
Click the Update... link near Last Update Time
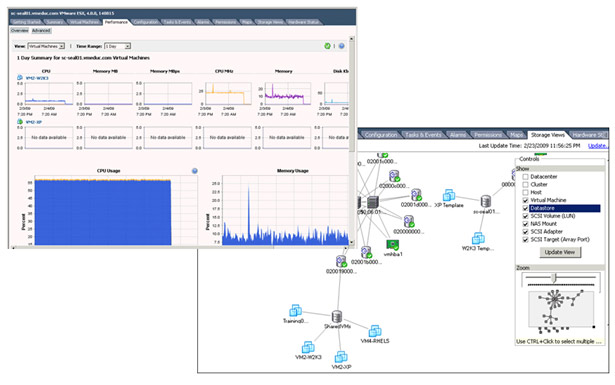[598, 146]
